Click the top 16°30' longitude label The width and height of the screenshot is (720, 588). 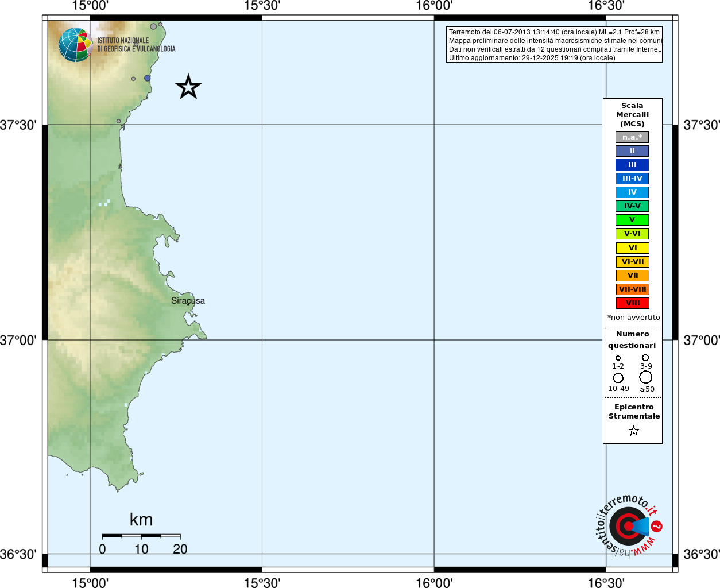(x=606, y=6)
